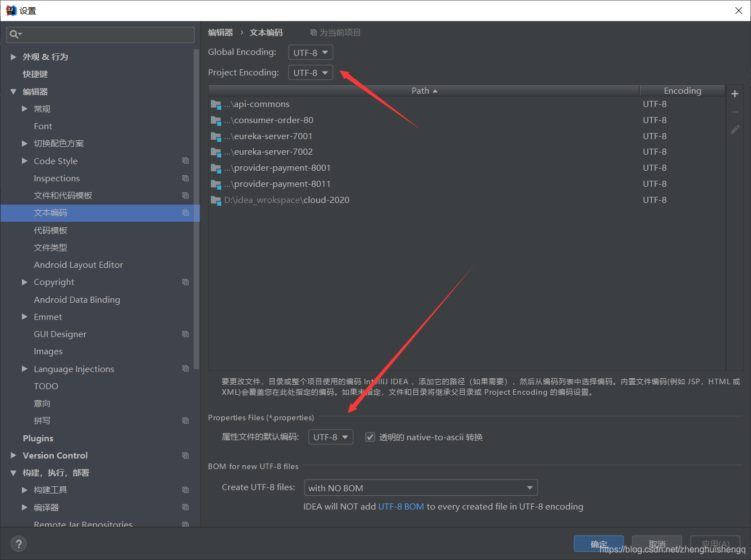This screenshot has height=560, width=751.
Task: Select Plugins in the settings tree
Action: (38, 439)
